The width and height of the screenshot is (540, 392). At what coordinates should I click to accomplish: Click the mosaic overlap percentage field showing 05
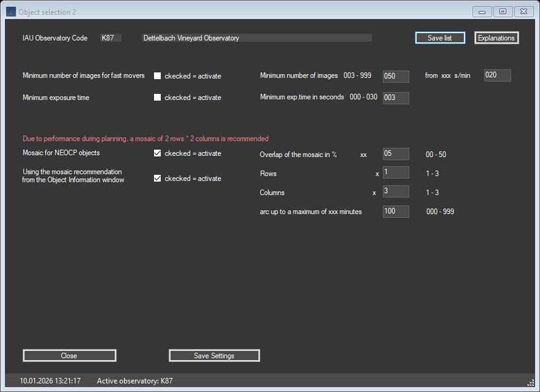395,153
